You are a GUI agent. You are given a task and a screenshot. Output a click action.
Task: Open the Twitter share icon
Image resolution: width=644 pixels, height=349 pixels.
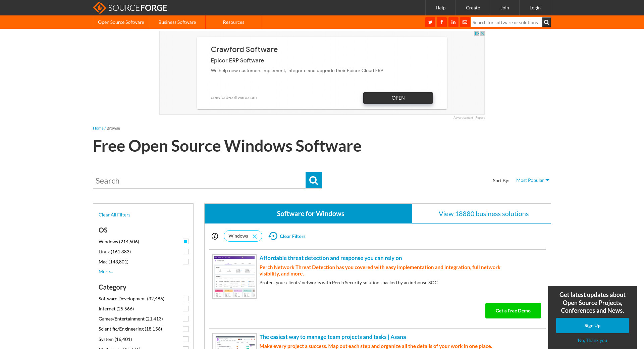click(430, 22)
